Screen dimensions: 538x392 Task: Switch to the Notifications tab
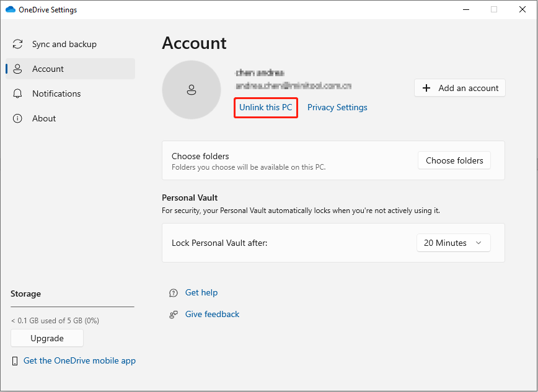(56, 94)
